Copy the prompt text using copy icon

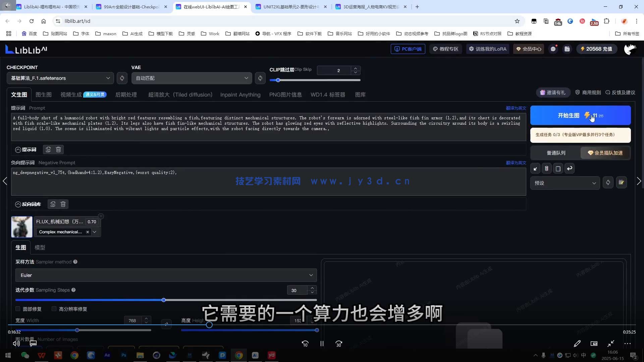click(x=48, y=149)
